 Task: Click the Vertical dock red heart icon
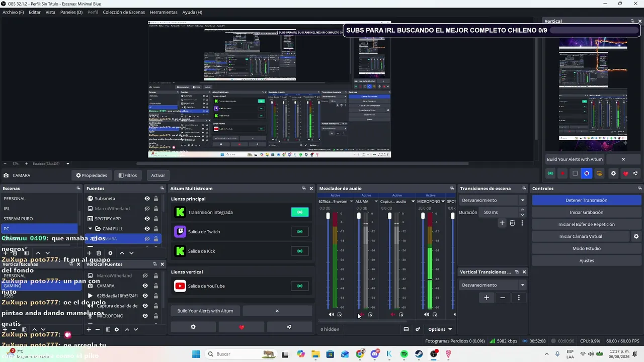point(625,173)
